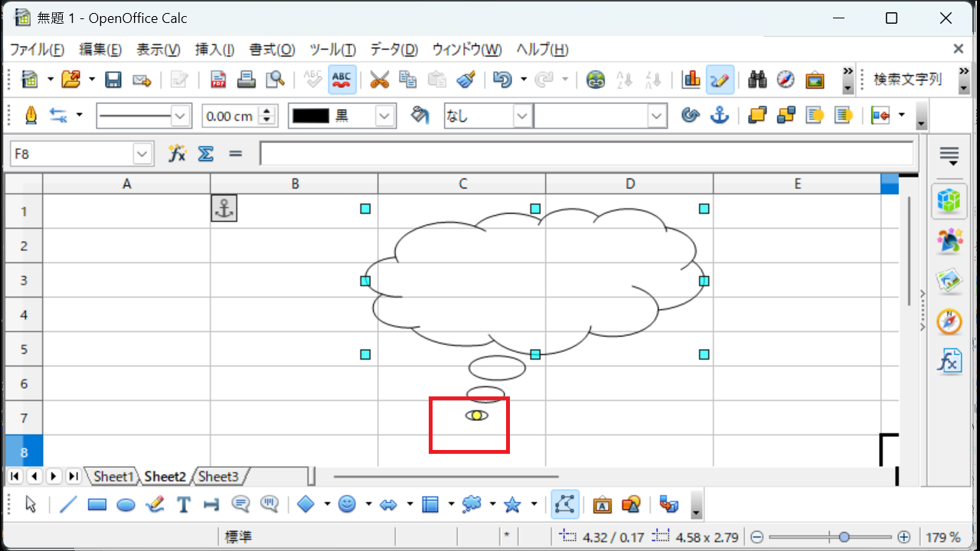The image size is (980, 551).
Task: Click the zoom slider handle
Action: pyautogui.click(x=844, y=537)
